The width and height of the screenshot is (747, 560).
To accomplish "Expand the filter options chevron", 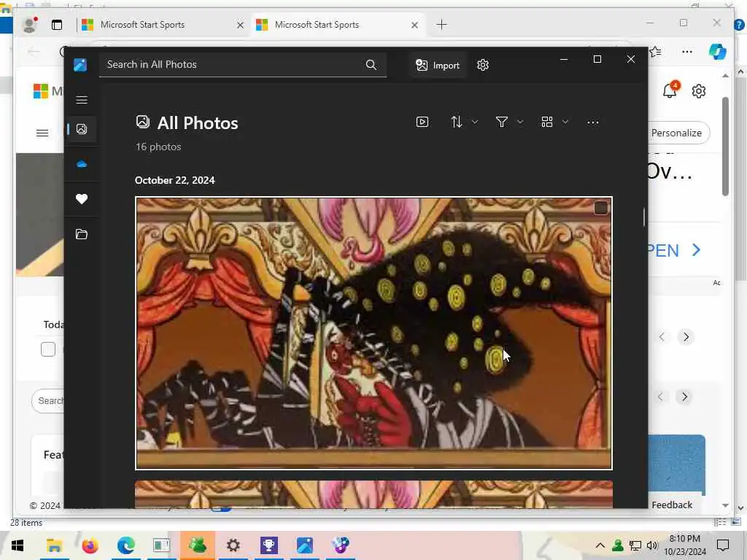I will point(519,122).
